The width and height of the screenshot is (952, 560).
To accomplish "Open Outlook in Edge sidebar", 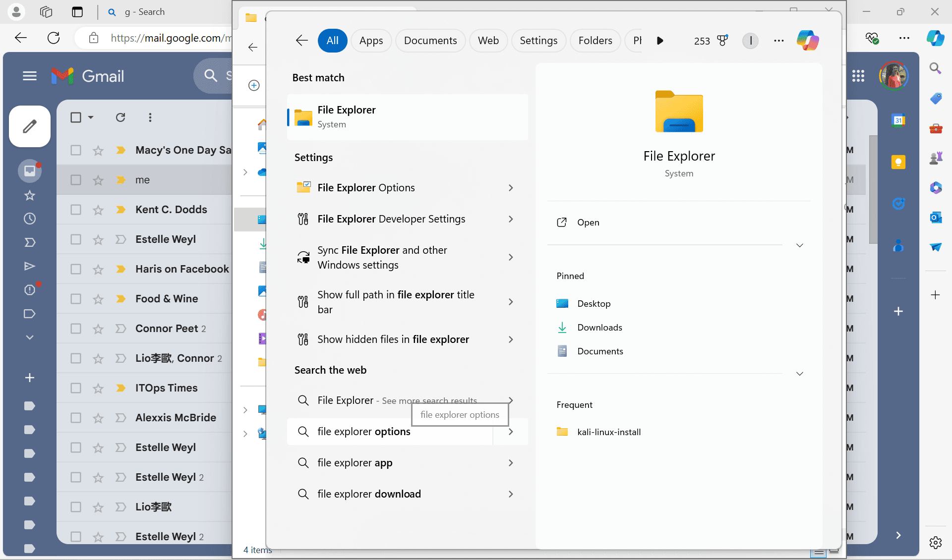I will point(936,217).
